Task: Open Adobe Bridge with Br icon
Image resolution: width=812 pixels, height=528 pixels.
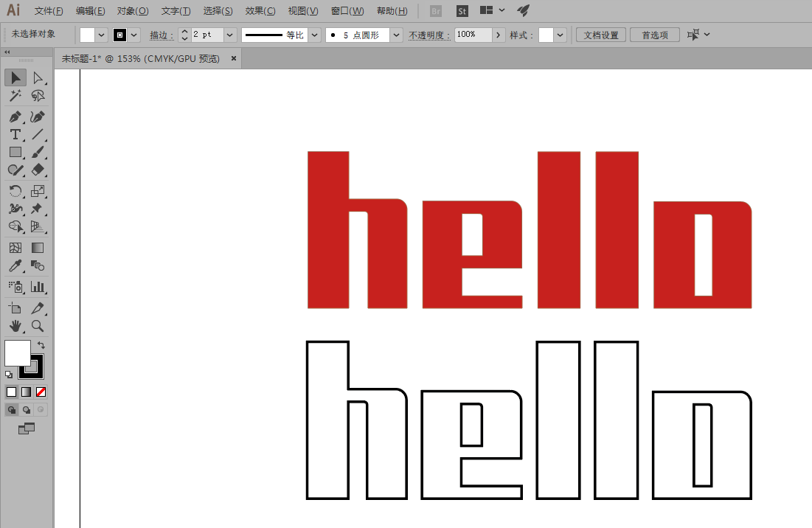Action: click(x=436, y=11)
